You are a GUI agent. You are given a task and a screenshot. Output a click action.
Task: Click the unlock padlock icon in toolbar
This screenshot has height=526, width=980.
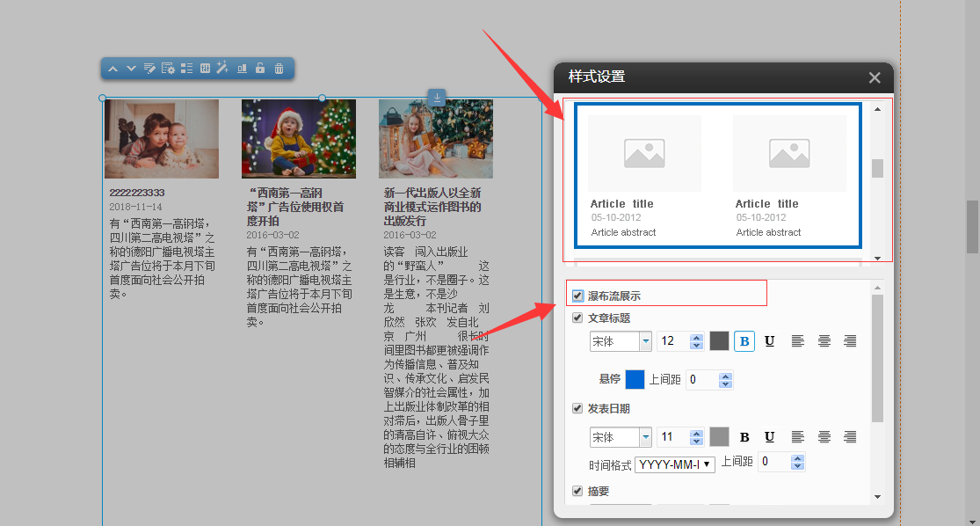260,69
